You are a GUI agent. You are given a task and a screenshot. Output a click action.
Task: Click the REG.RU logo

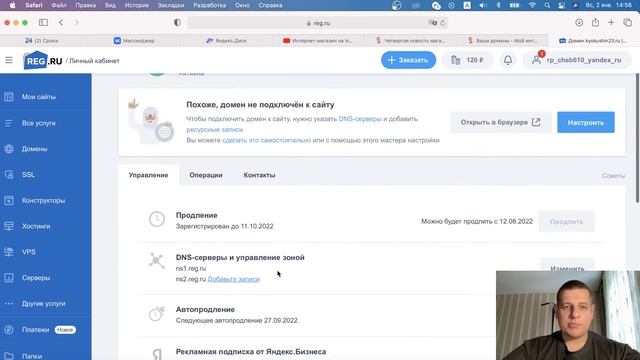(43, 60)
